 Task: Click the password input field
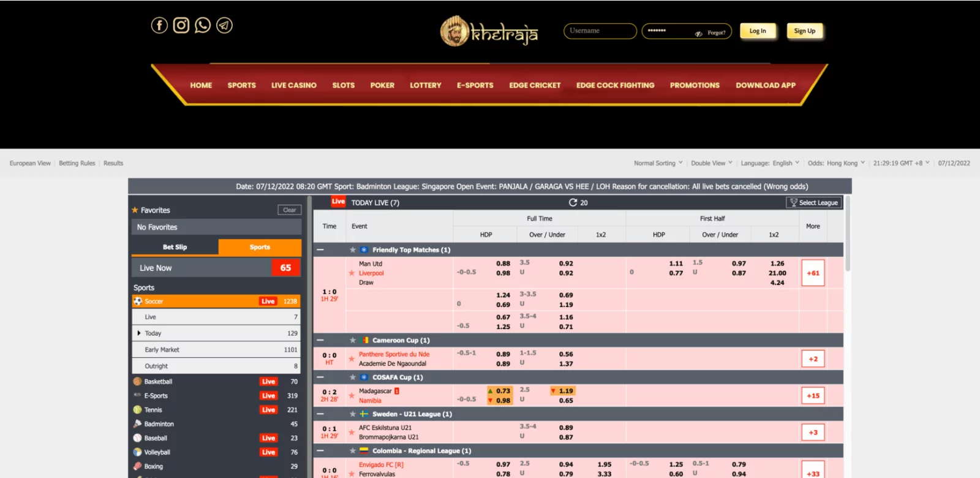687,31
